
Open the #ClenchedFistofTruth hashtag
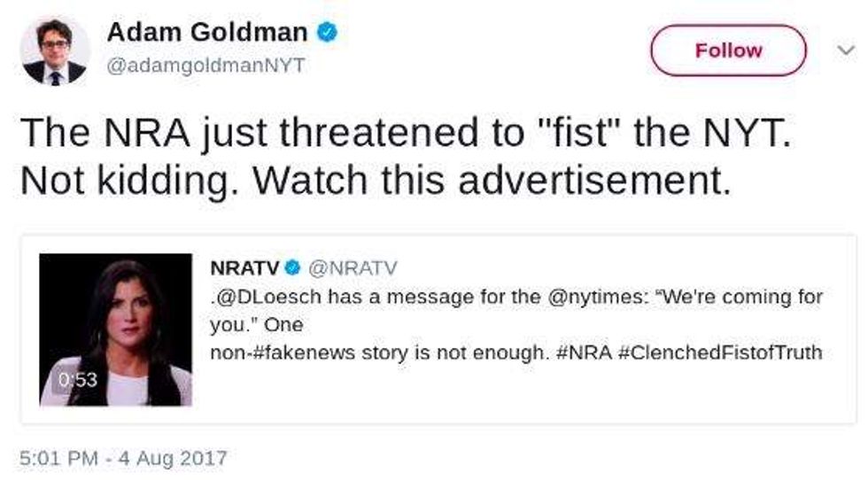717,352
